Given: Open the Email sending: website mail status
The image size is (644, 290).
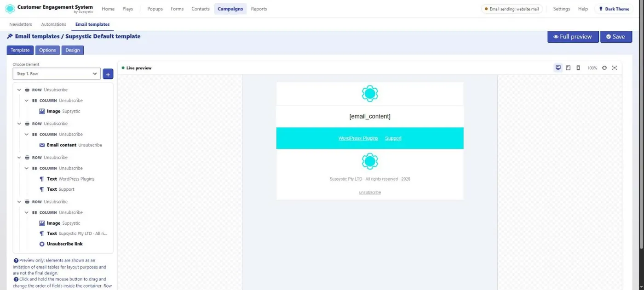Looking at the screenshot, I should coord(512,9).
